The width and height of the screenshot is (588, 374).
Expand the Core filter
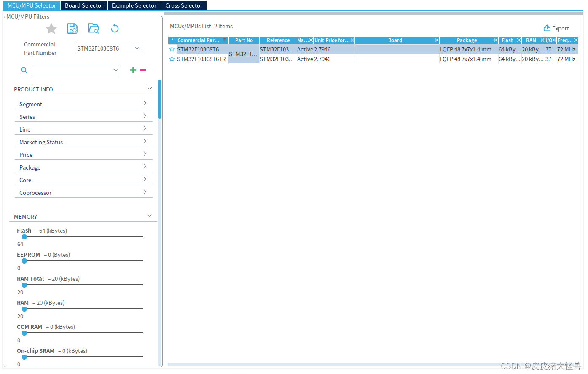click(x=83, y=180)
